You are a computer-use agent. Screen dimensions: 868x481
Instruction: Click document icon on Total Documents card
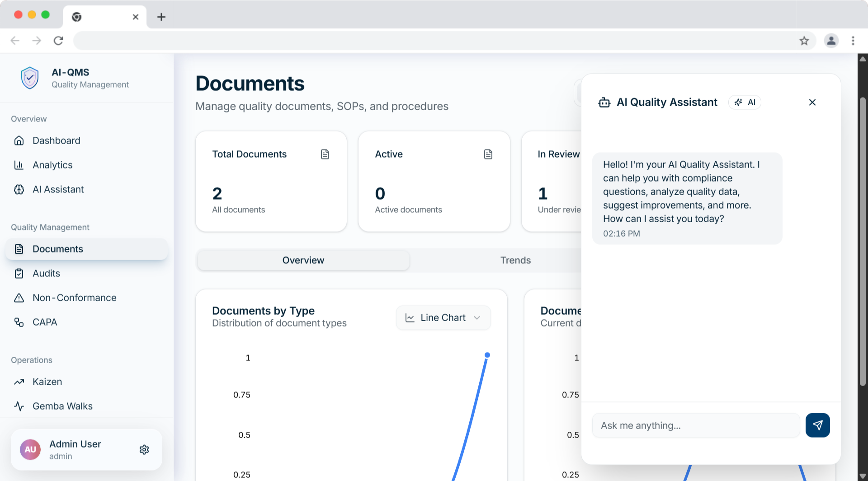(325, 154)
